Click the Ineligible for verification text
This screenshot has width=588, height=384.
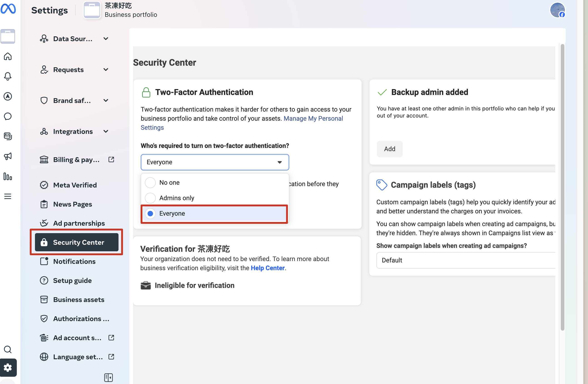(195, 285)
